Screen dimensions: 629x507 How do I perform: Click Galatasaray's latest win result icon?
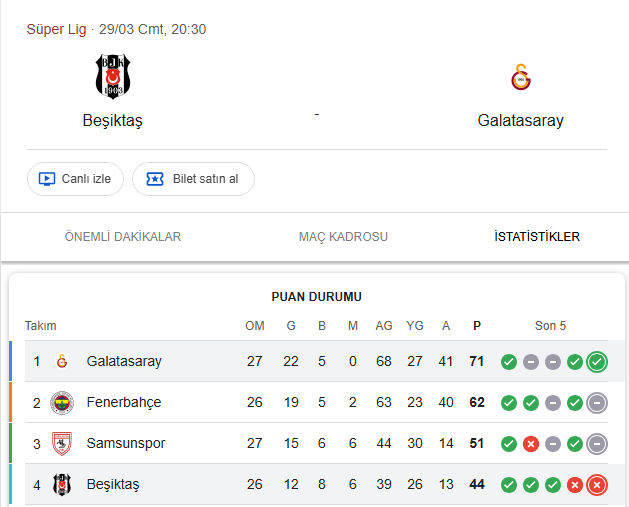[x=597, y=361]
